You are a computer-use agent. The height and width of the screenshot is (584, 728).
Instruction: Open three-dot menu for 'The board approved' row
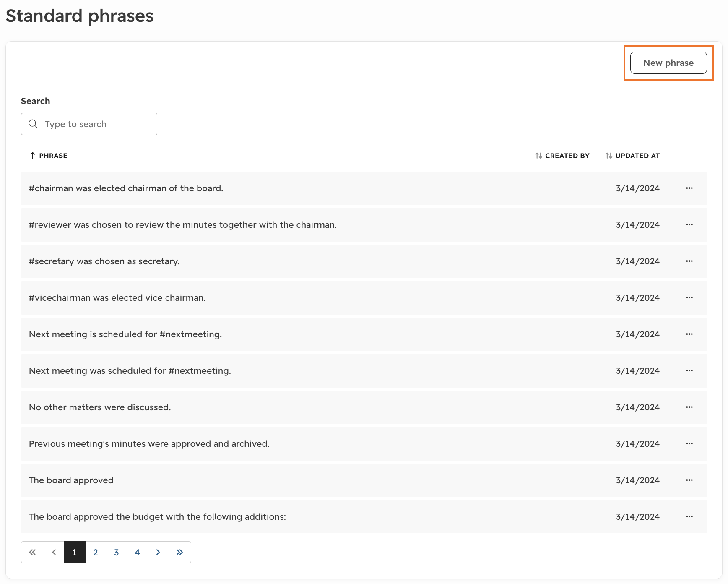click(x=689, y=480)
